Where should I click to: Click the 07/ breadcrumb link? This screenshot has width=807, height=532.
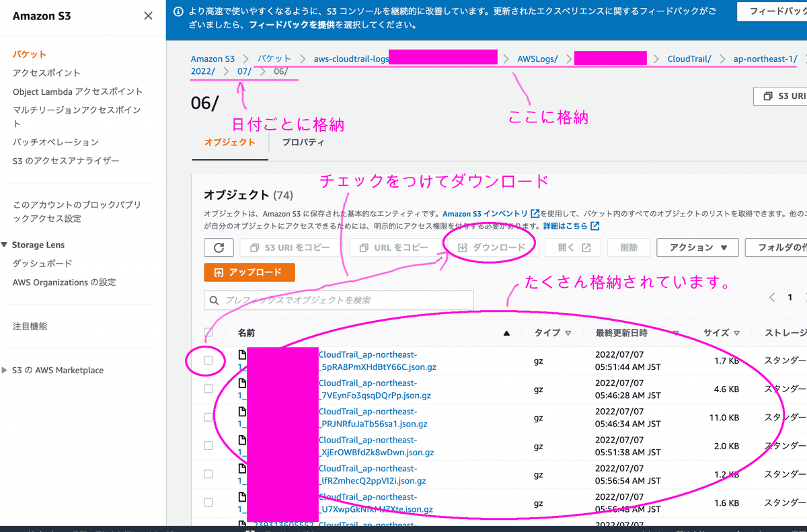click(245, 71)
